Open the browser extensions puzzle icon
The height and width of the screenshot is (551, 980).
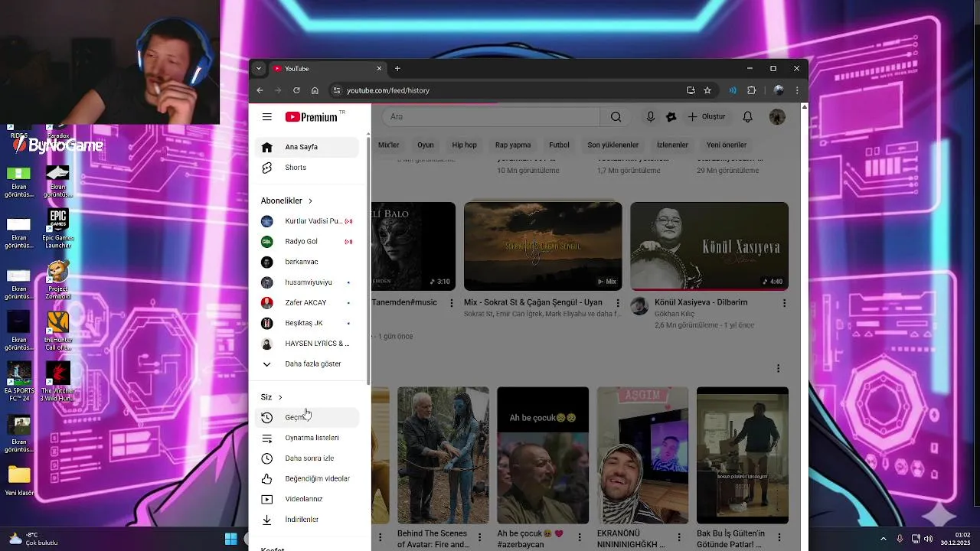[x=752, y=90]
